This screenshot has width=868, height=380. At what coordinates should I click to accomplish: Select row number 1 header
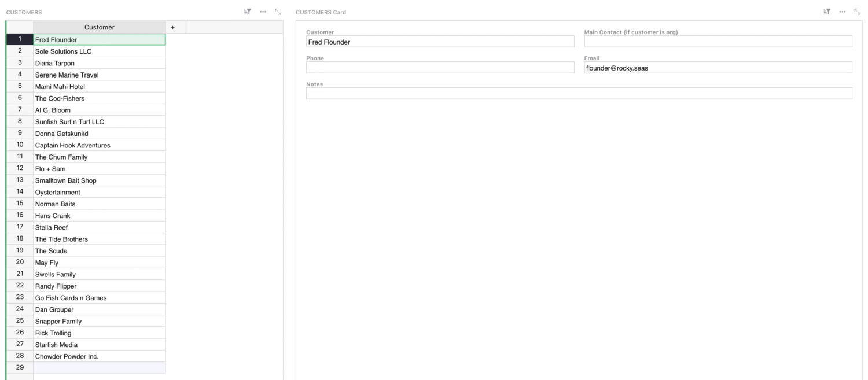click(20, 39)
